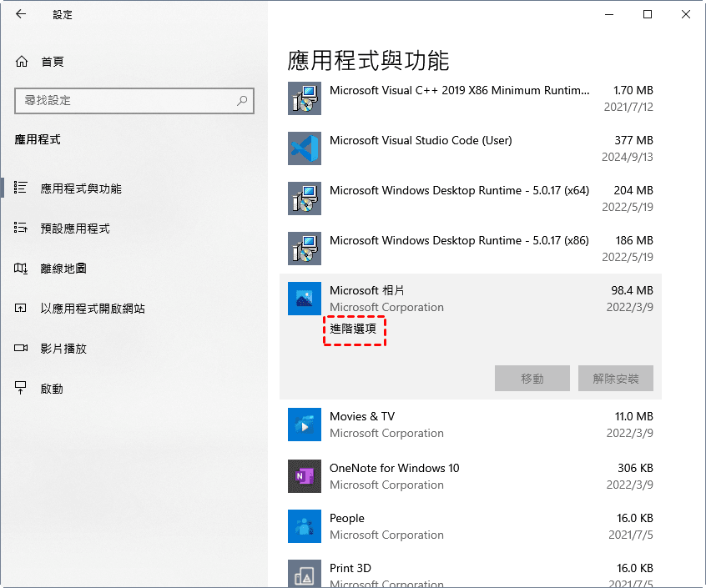Click the magnifier icon in search box
The image size is (706, 588).
(x=242, y=100)
